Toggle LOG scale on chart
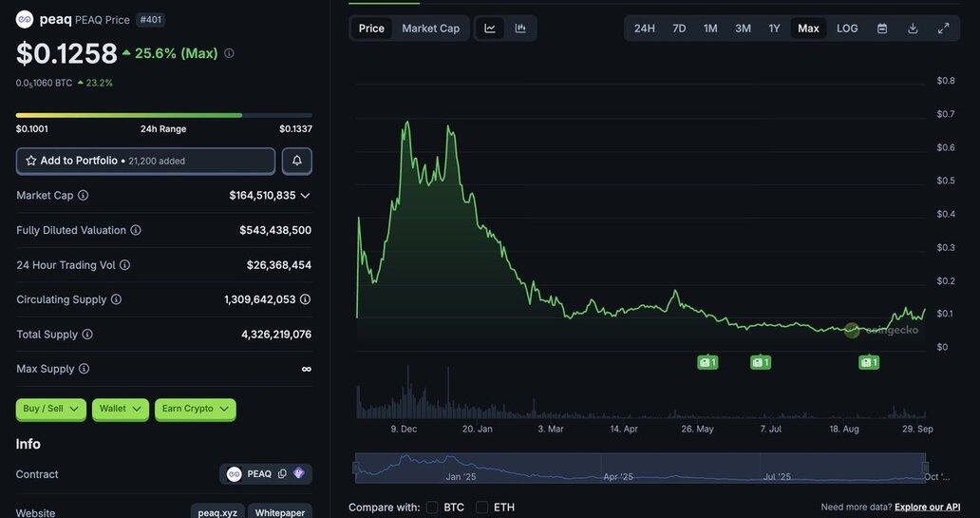This screenshot has height=518, width=980. click(x=847, y=29)
